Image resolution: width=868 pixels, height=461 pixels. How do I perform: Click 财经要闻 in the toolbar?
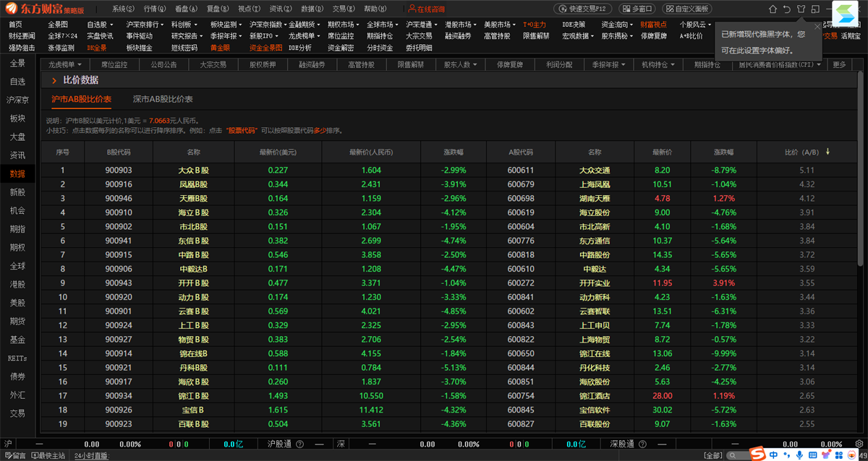(x=22, y=35)
